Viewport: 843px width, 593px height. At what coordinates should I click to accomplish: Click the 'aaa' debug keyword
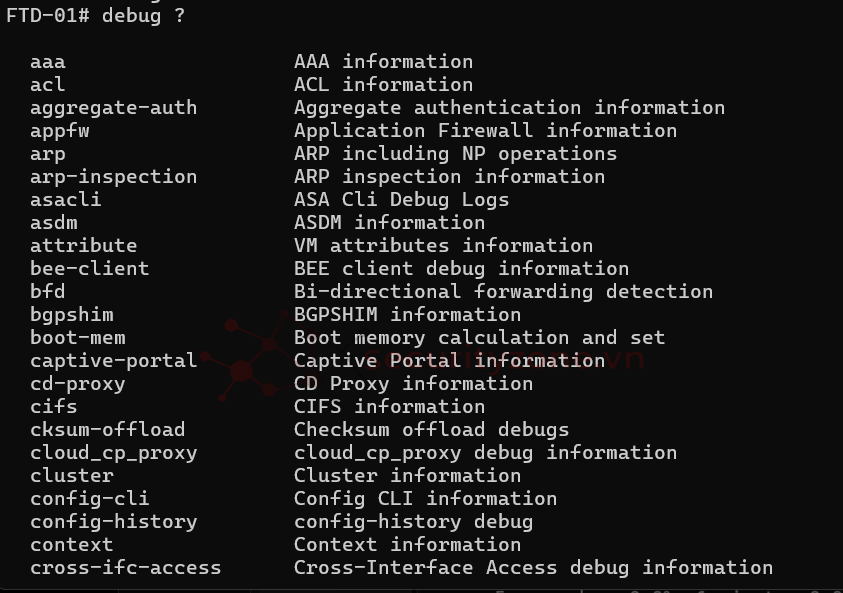[47, 62]
